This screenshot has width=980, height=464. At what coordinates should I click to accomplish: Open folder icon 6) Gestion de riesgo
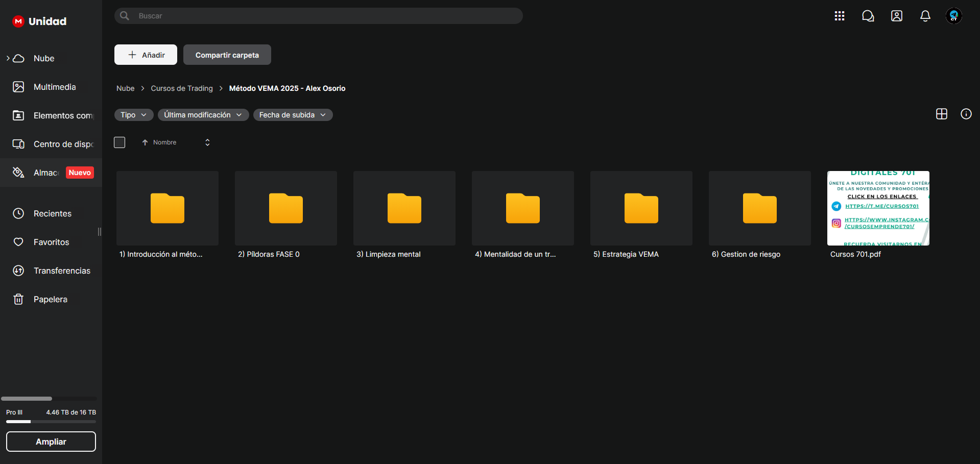tap(760, 208)
